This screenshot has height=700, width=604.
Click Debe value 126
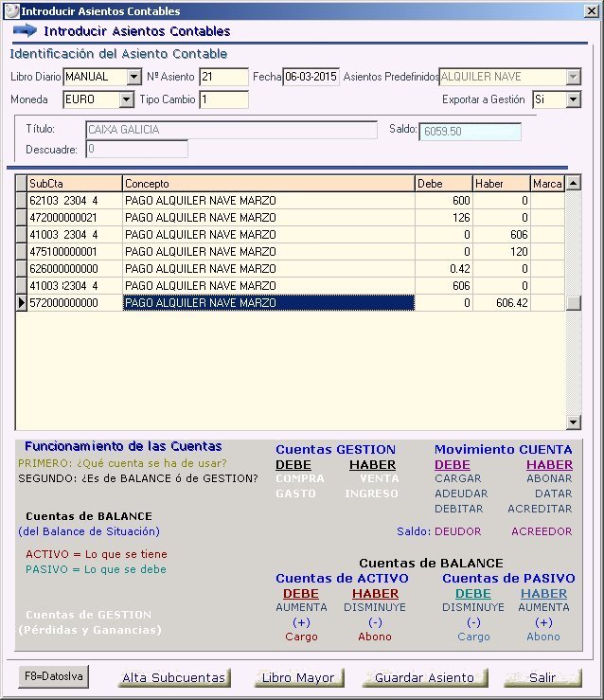[x=444, y=218]
